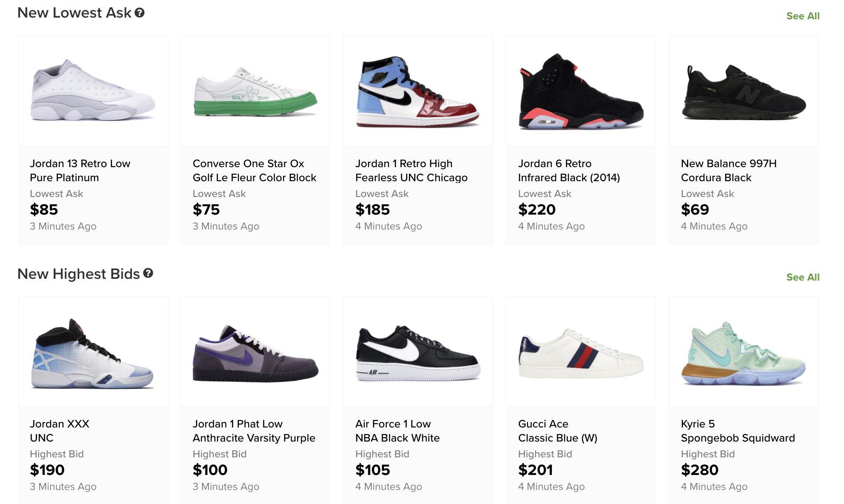844x504 pixels.
Task: Click the New Balance 997H Cordura image
Action: (x=743, y=91)
